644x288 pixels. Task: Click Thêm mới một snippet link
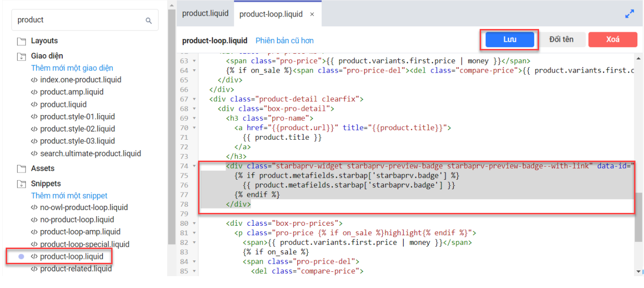click(69, 196)
